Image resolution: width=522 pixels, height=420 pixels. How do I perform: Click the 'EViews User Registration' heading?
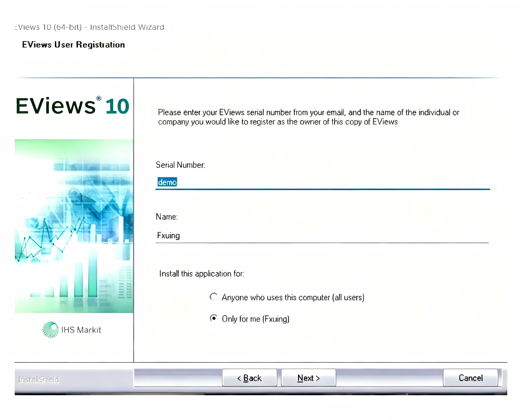click(73, 45)
